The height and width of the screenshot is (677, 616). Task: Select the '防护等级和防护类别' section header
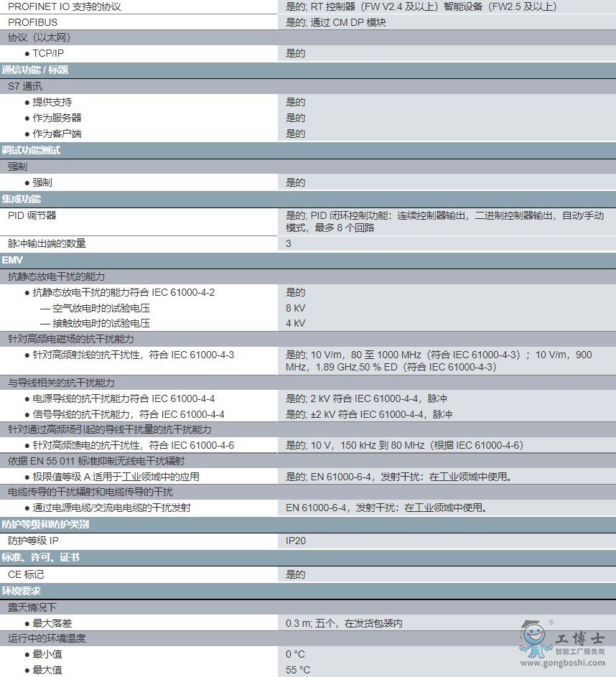pyautogui.click(x=45, y=525)
